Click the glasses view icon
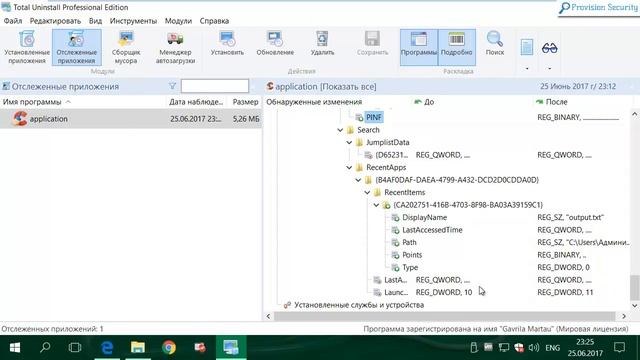This screenshot has width=640, height=360. click(x=549, y=48)
